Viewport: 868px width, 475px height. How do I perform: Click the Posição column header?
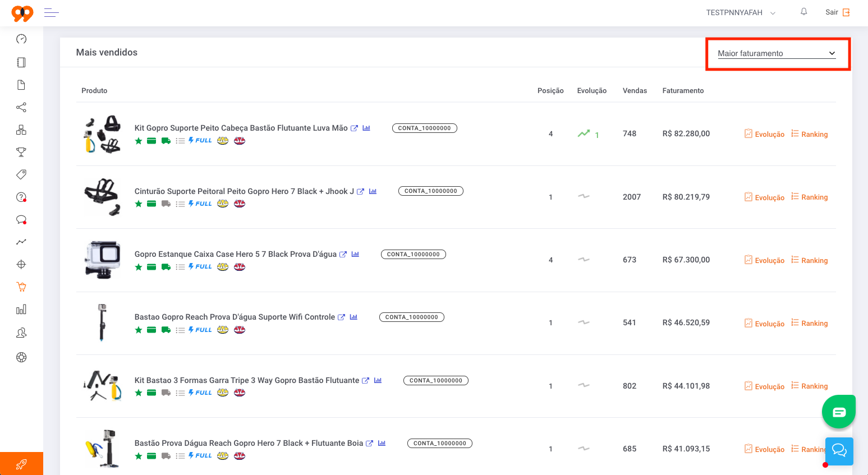[x=550, y=90]
